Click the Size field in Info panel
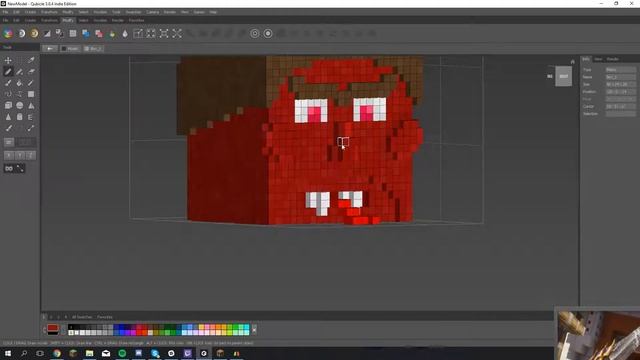 point(620,84)
